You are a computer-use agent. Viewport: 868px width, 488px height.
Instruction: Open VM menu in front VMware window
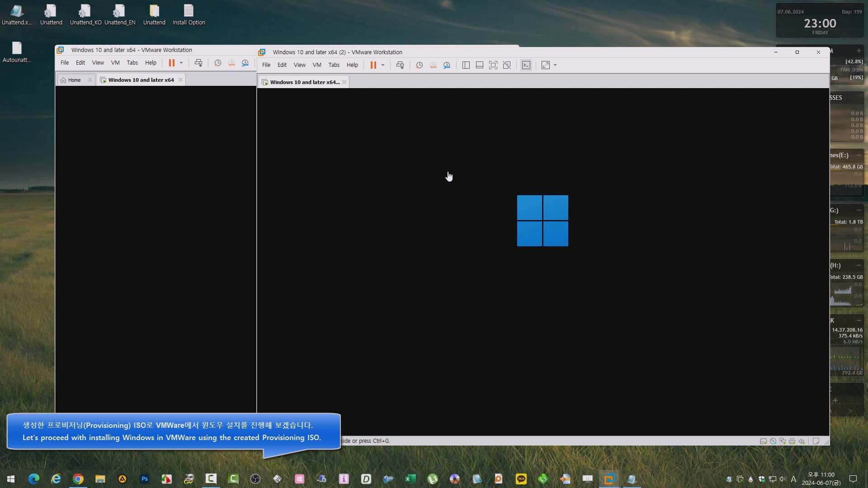click(x=317, y=65)
